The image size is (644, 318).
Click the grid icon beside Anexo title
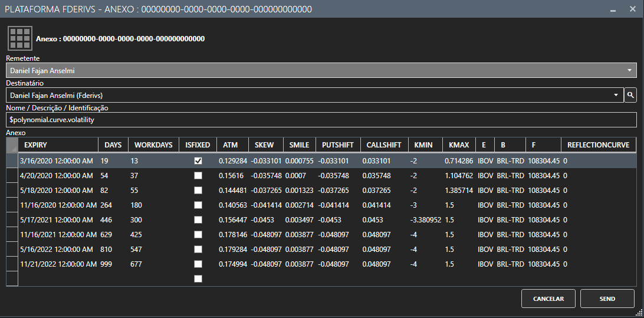tap(20, 38)
